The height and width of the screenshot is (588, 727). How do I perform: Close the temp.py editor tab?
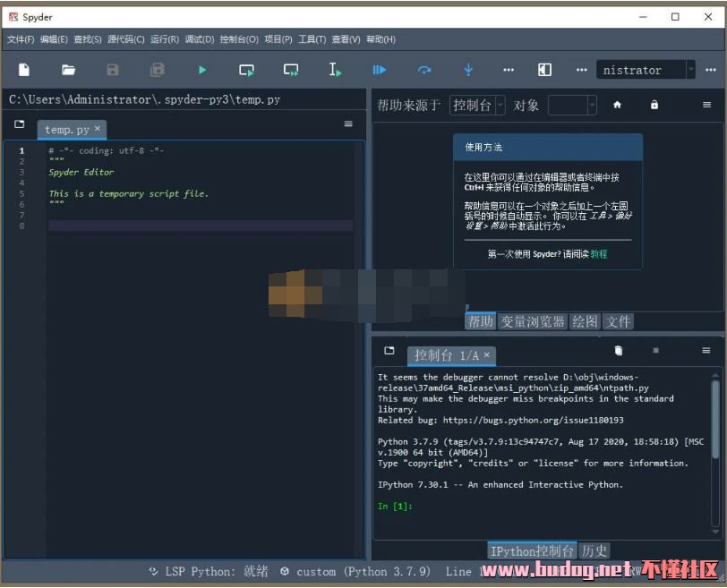98,128
